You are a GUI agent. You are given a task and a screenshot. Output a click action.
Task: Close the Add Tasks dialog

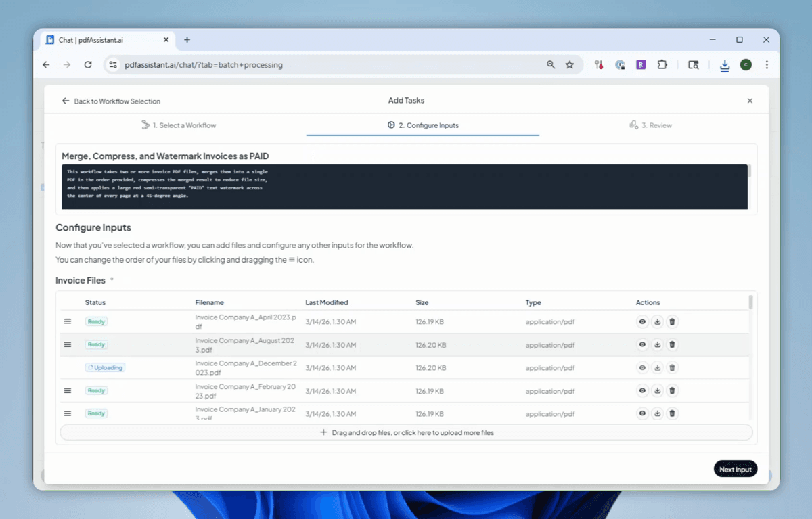point(750,101)
